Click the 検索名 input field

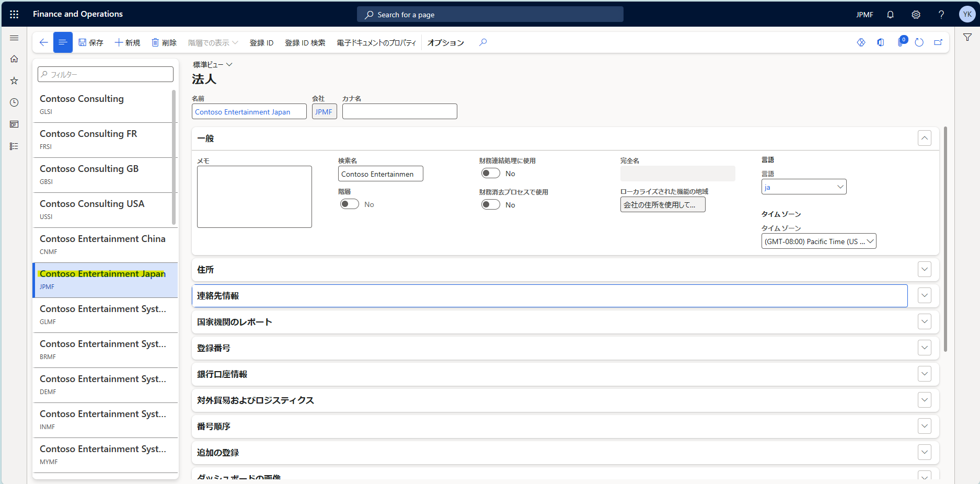(381, 174)
